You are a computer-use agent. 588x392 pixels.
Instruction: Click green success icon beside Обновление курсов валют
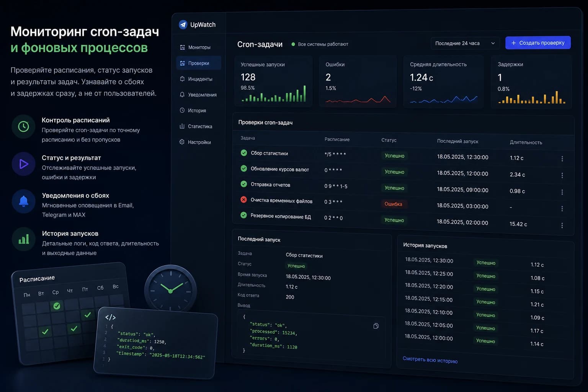point(243,168)
